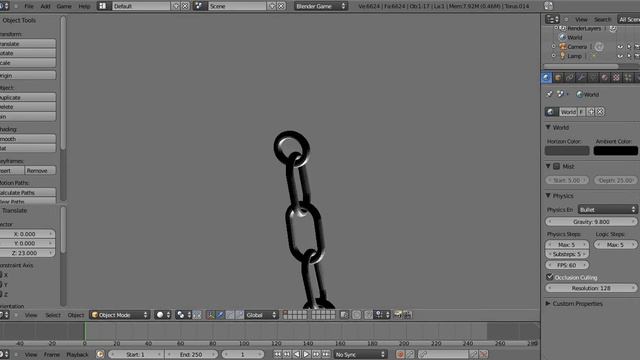
Task: Open the pivot point selector icon
Action: pos(183,315)
